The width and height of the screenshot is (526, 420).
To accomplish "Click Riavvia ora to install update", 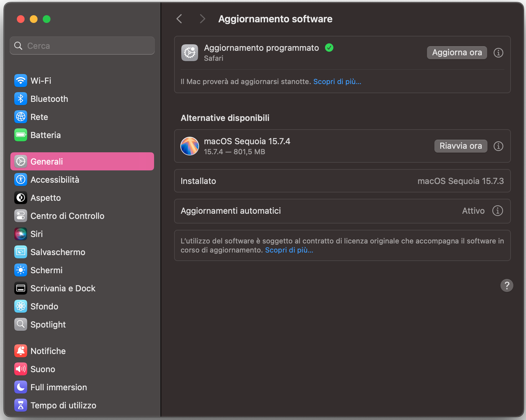I will point(461,146).
